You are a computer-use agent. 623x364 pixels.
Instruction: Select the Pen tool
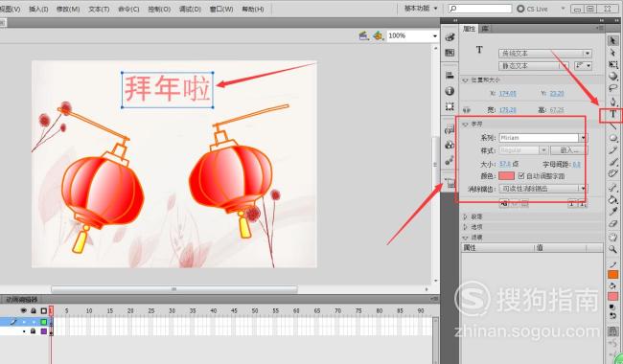pos(612,102)
